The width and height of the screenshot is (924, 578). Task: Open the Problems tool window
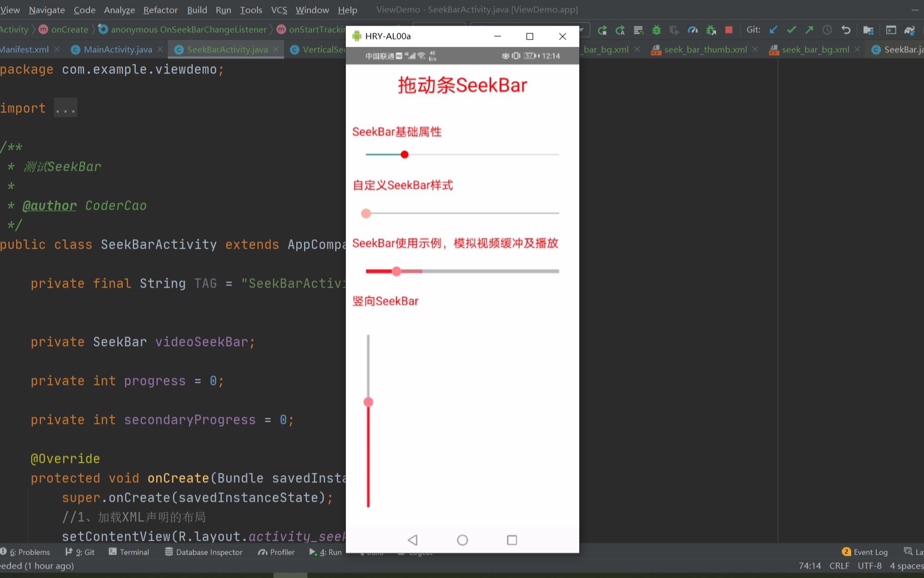coord(25,552)
